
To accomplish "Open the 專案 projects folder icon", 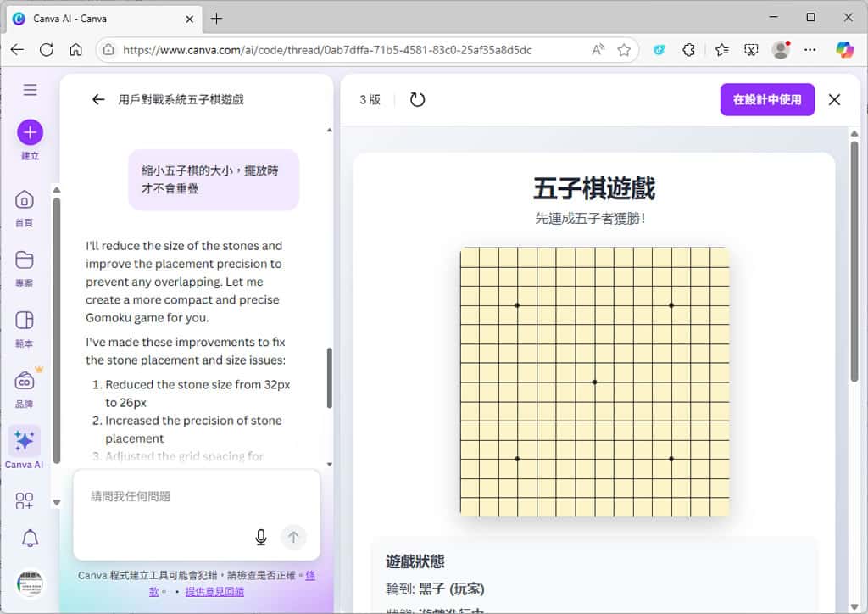I will pos(25,260).
